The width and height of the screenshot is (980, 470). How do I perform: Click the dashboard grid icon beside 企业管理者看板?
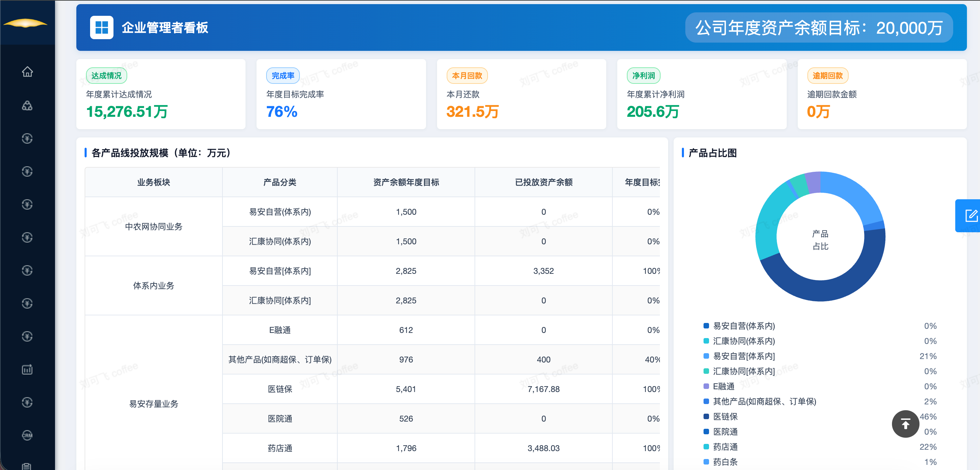[x=101, y=27]
